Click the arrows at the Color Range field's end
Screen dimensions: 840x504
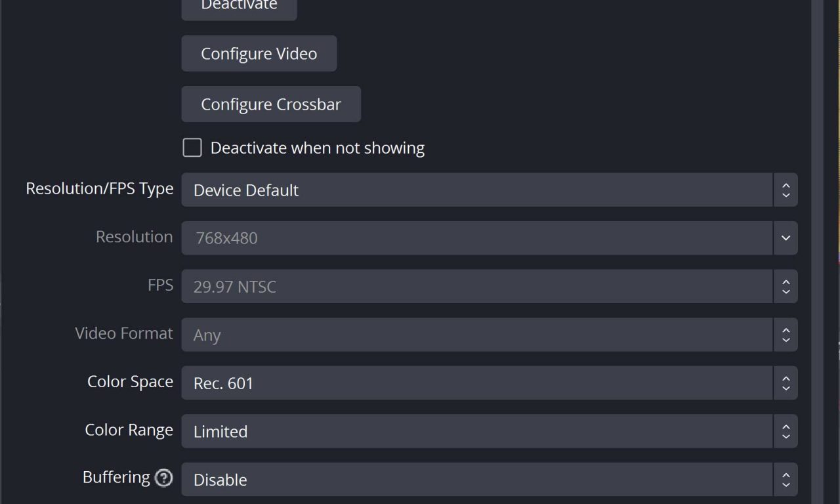click(x=786, y=431)
